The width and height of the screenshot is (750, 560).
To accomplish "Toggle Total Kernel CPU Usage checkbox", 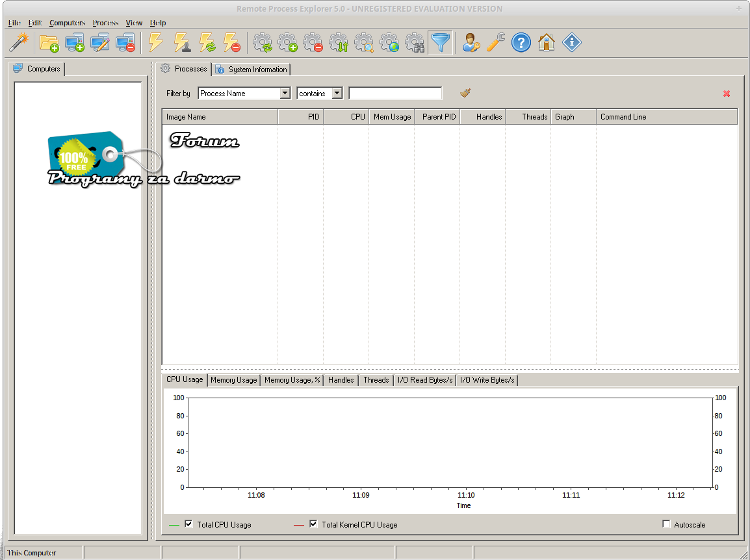I will click(x=313, y=524).
